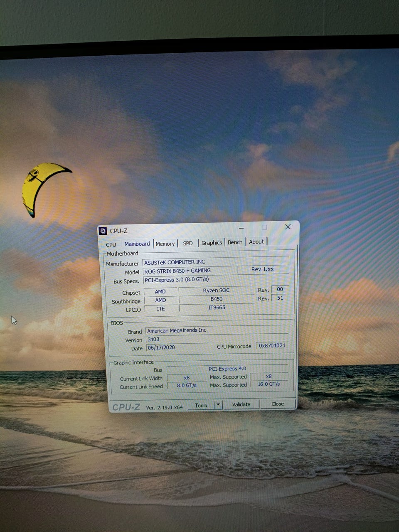Click the BIOS version 3103 field

(179, 339)
